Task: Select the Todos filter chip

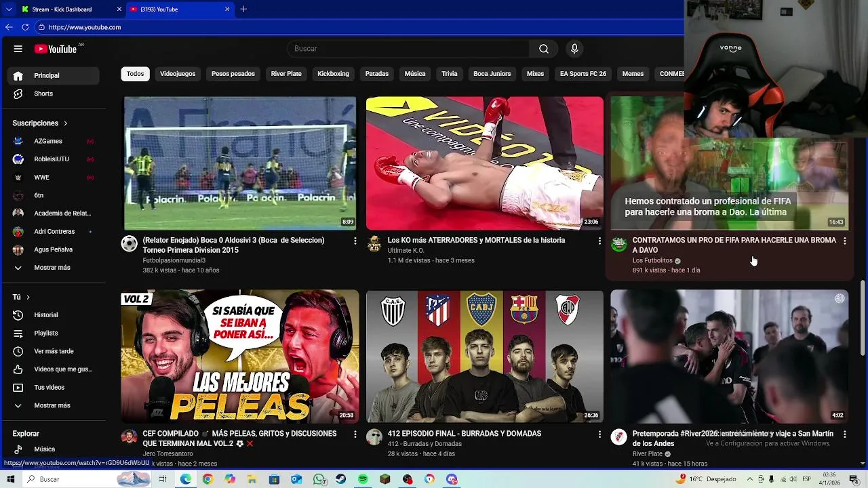Action: 136,74
